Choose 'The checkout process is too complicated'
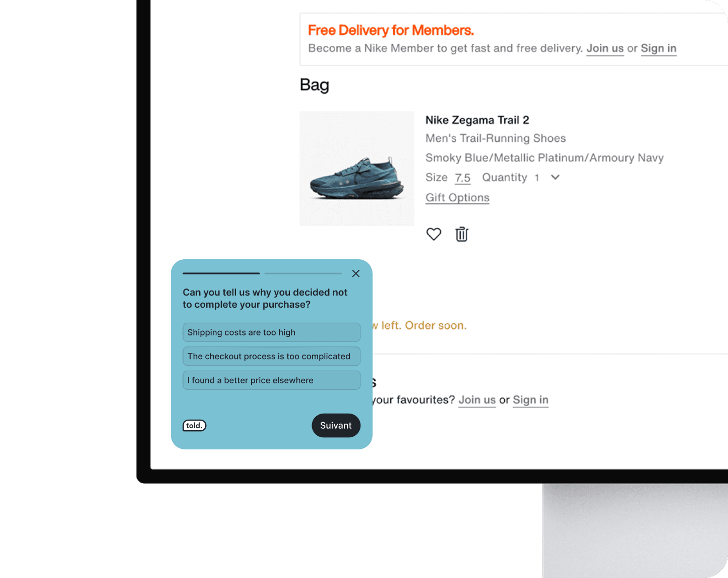Screen dimensions: 728x578 coord(271,356)
